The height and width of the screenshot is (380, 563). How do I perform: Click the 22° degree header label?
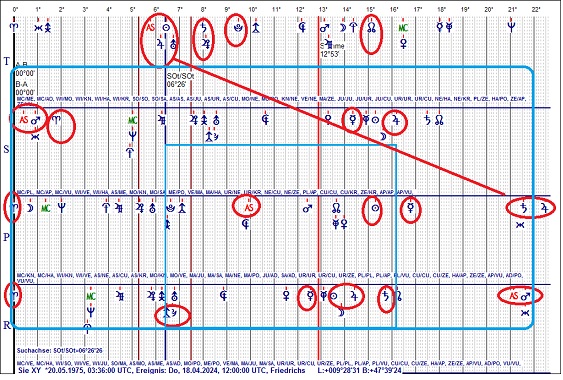[x=536, y=10]
